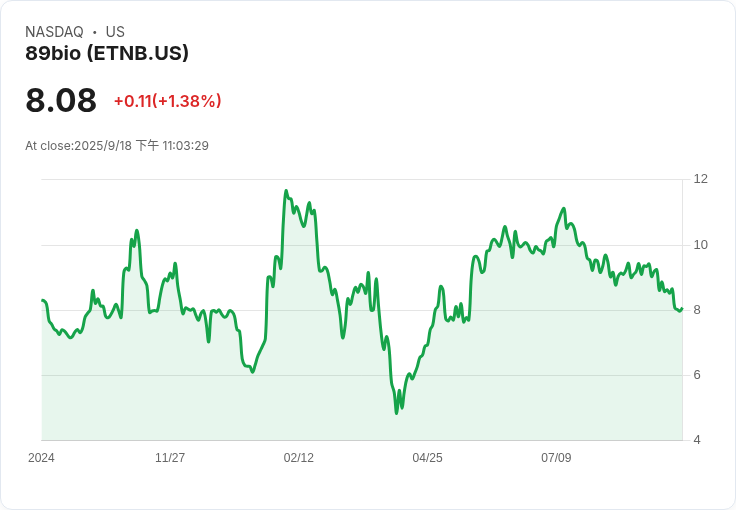Click the +0.11(+1.38%) price change
This screenshot has width=736, height=510.
(168, 101)
